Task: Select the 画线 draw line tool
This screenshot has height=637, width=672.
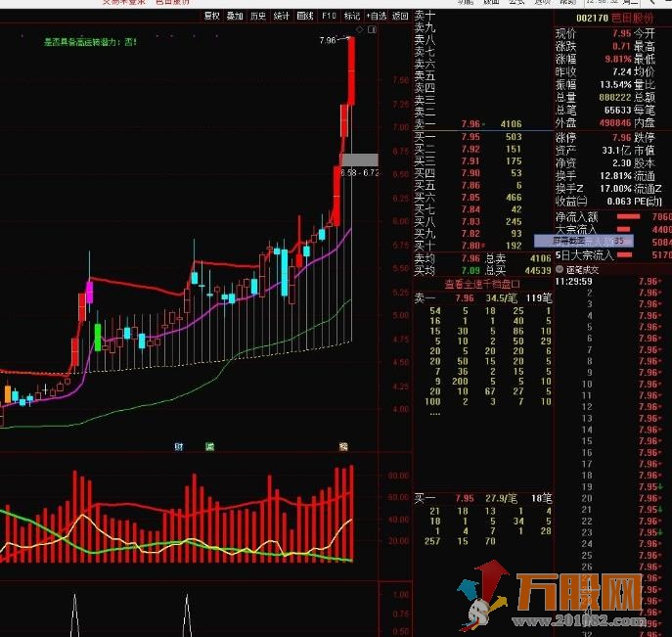Action: [305, 17]
